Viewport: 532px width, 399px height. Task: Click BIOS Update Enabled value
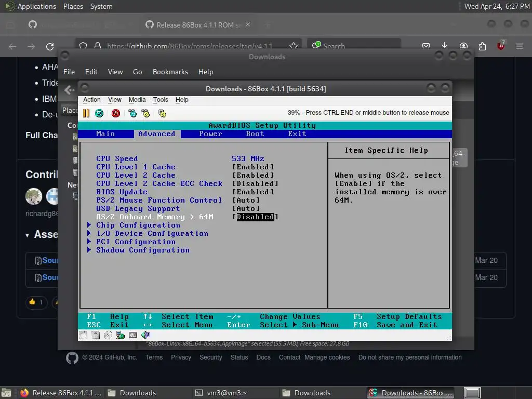pos(253,192)
